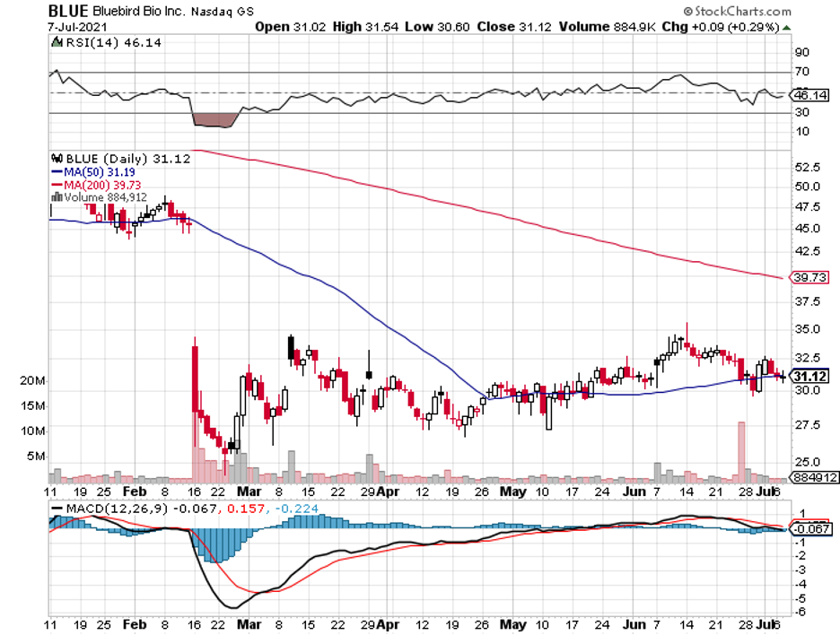This screenshot has width=840, height=635.
Task: Click the Close 31.12 value in header
Action: point(514,27)
